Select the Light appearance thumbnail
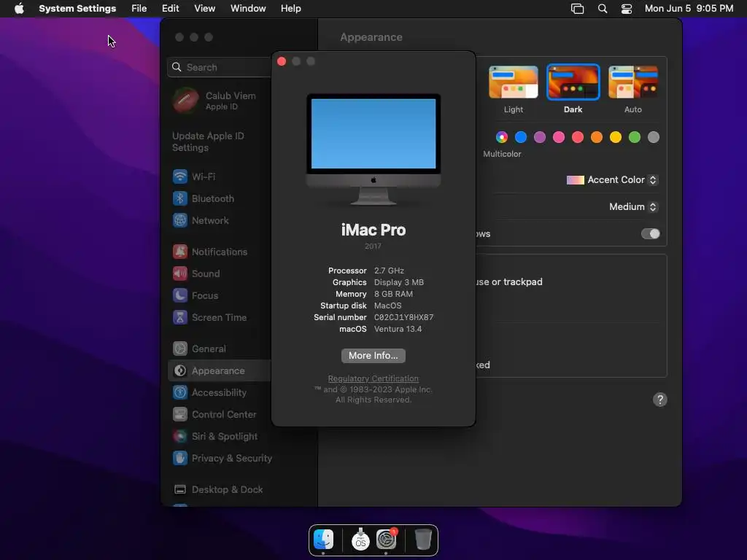This screenshot has height=560, width=747. coord(513,82)
